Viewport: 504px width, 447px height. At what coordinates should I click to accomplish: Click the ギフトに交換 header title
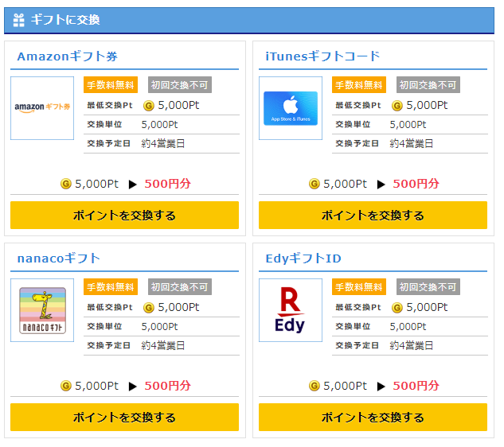pyautogui.click(x=65, y=20)
